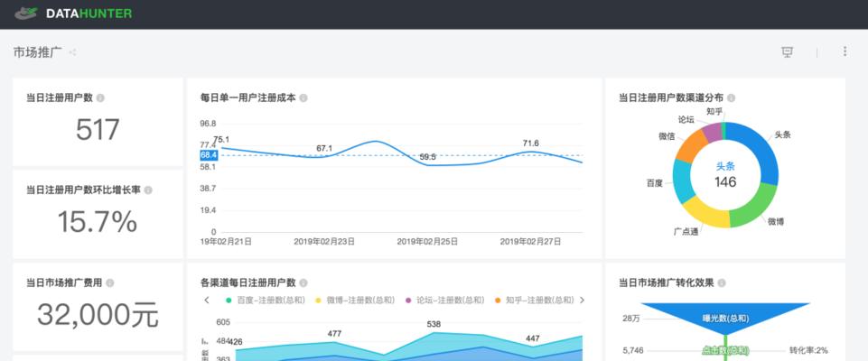Click the 2019年02月25日 axis date label
The image size is (868, 361).
point(427,242)
